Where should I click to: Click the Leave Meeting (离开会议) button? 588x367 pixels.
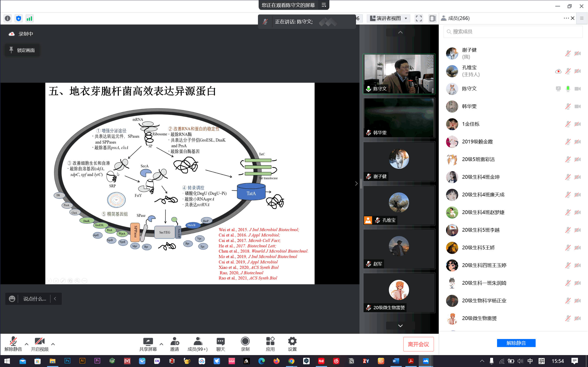(x=418, y=344)
